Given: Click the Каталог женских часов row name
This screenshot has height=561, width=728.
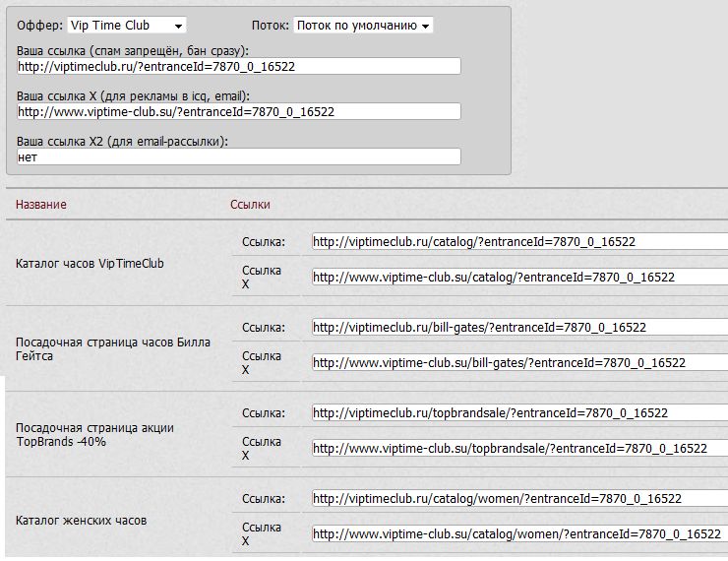Looking at the screenshot, I should (82, 521).
